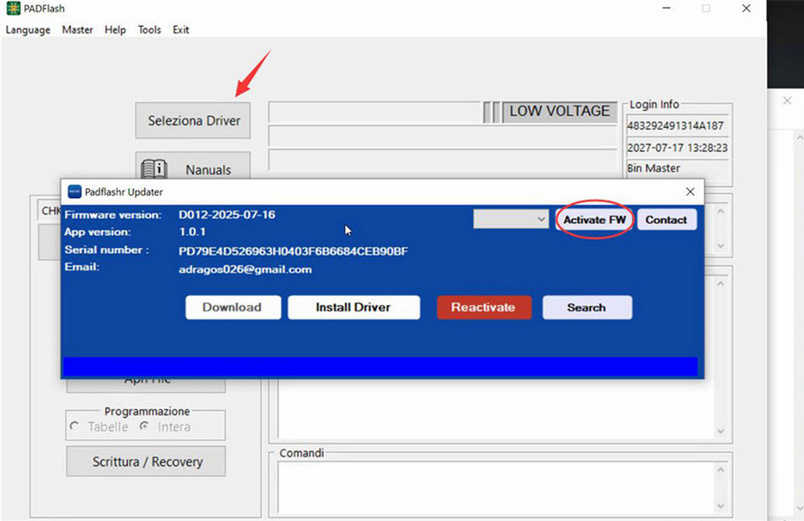Click the serial number value starting PD79E4D5
The image size is (804, 521).
point(293,251)
